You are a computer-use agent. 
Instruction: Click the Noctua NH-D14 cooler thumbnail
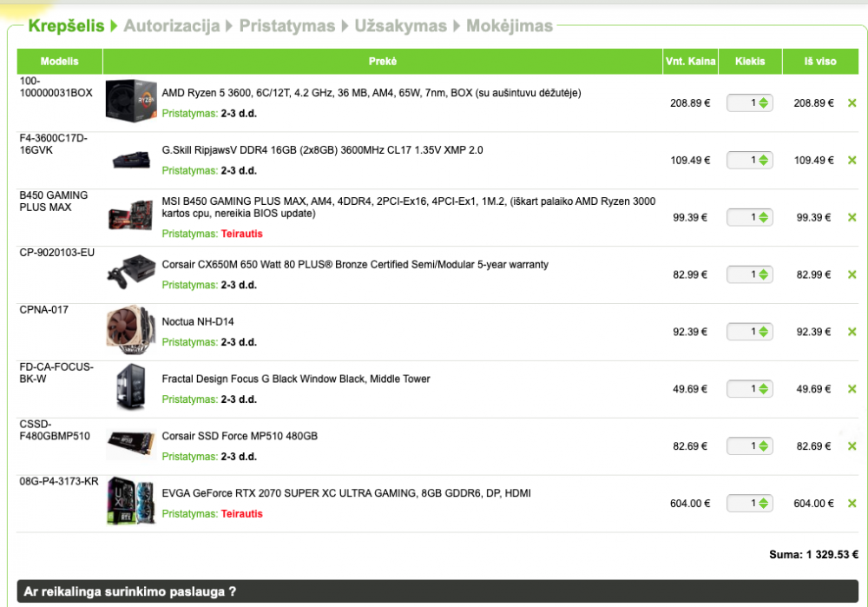pyautogui.click(x=130, y=331)
